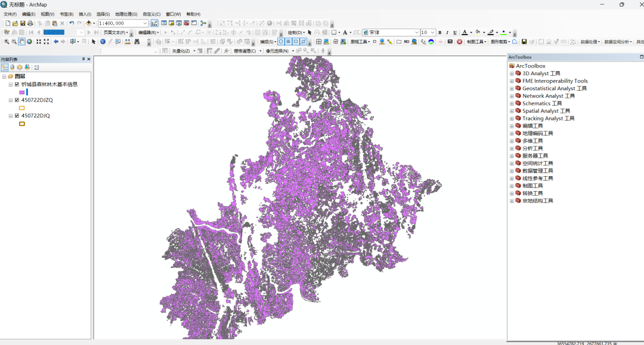Screen dimensions: 644x345
Task: Open the 文件(F) menu
Action: [10, 14]
